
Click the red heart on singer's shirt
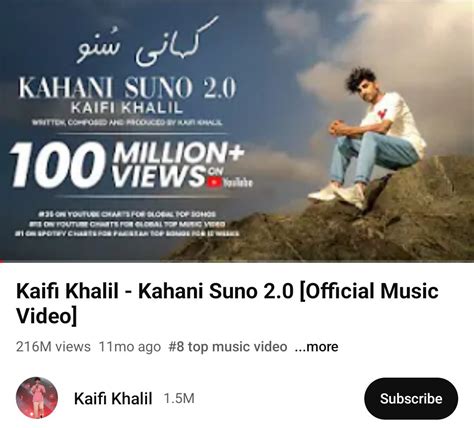click(382, 113)
